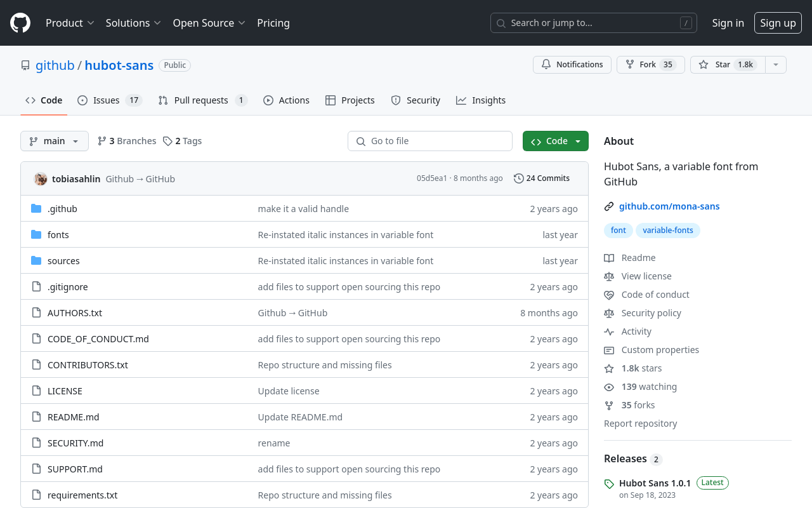
Task: Click the GitHub octocat logo
Action: (x=20, y=23)
